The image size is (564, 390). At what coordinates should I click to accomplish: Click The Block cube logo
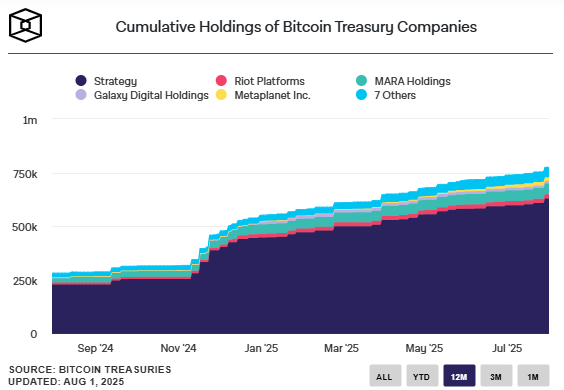pyautogui.click(x=26, y=26)
